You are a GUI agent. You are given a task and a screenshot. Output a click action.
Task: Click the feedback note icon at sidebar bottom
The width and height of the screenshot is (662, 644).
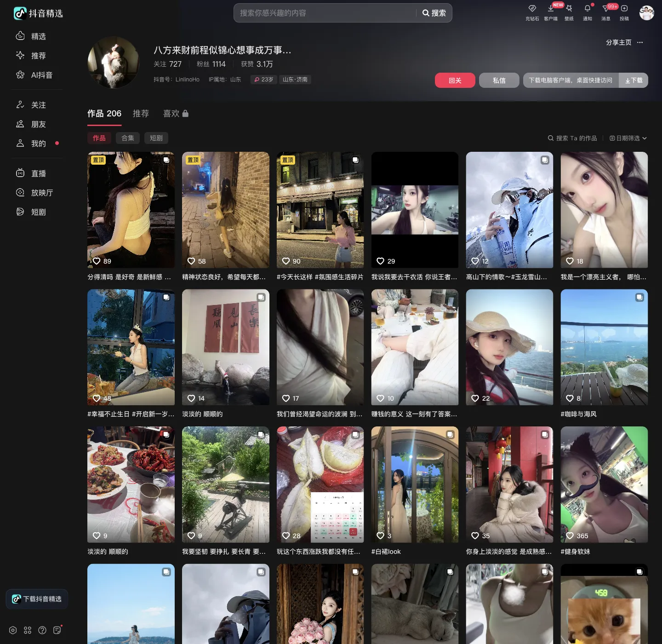click(x=57, y=630)
